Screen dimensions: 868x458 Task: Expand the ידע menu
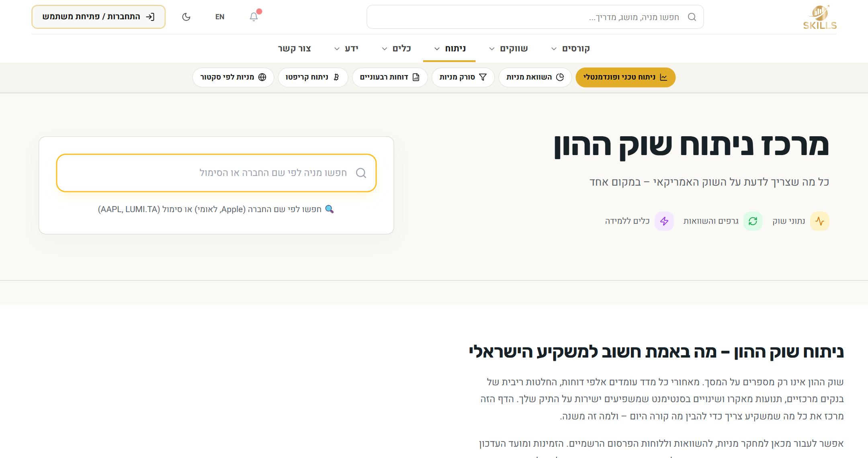[x=346, y=49]
